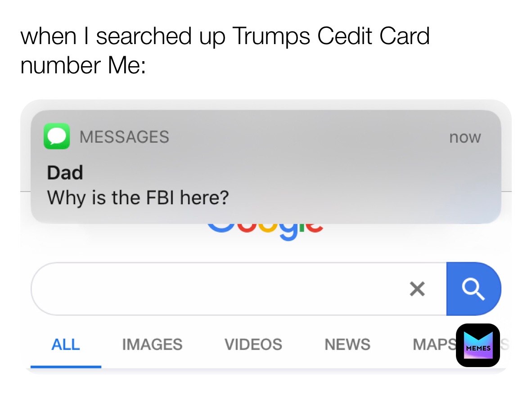532x395 pixels.
Task: Select the ALL results tab
Action: pyautogui.click(x=66, y=345)
